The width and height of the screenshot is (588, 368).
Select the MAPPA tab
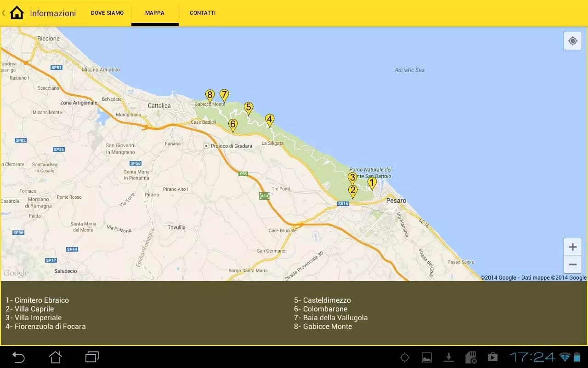tap(155, 13)
